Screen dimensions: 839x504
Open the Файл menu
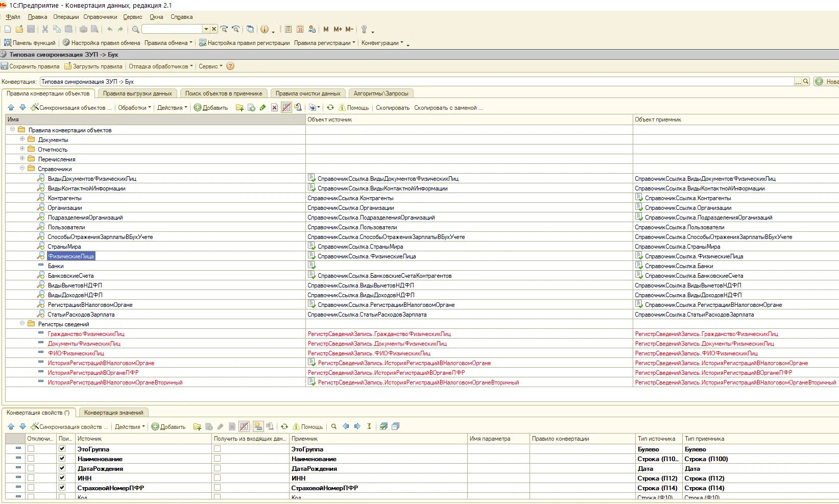[x=13, y=17]
